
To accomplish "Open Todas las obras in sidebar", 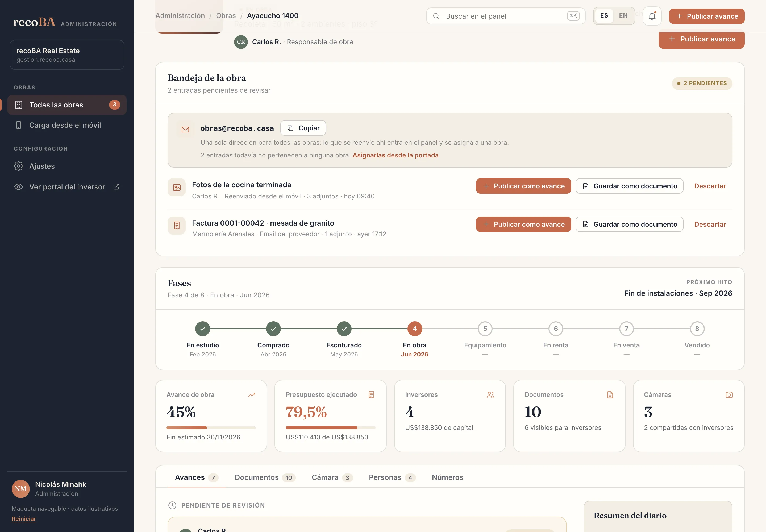I will click(x=67, y=105).
